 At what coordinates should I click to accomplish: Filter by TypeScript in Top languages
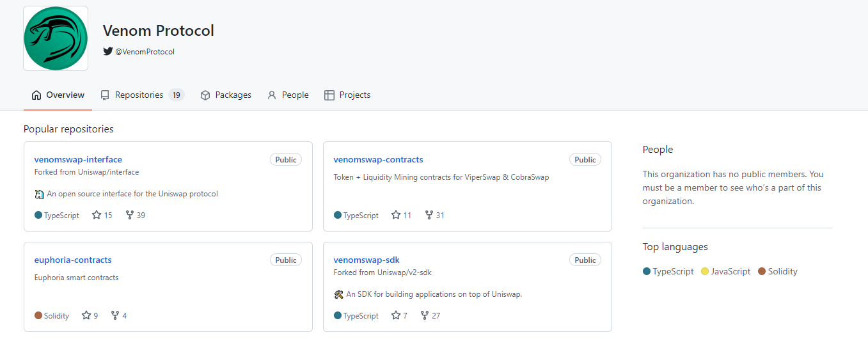[x=668, y=271]
